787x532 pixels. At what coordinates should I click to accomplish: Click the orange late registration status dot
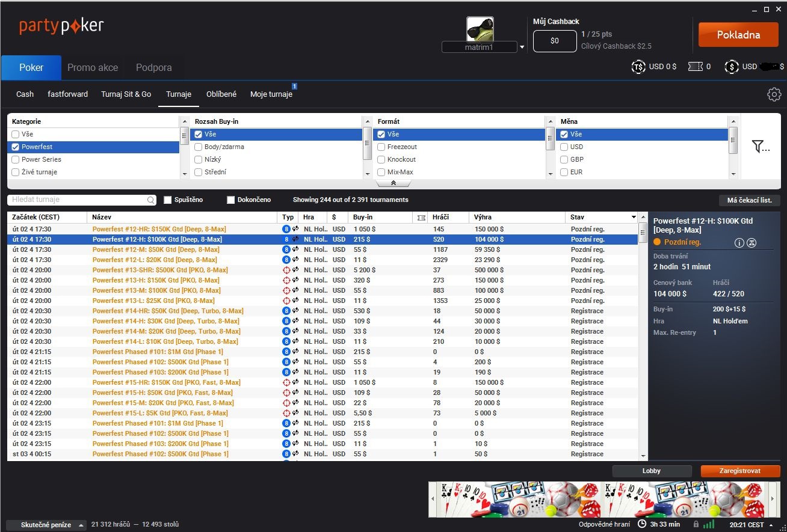[x=657, y=242]
